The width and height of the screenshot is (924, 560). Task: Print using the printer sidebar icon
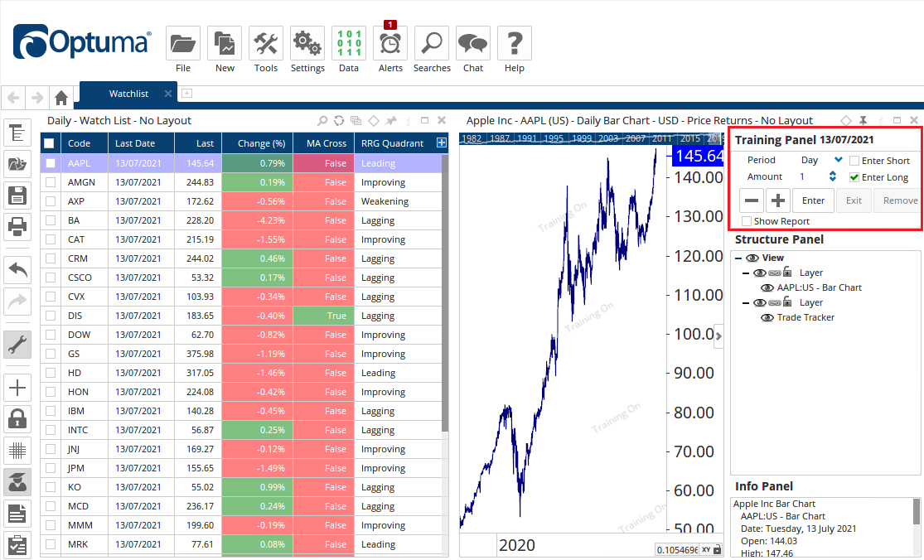pos(17,227)
